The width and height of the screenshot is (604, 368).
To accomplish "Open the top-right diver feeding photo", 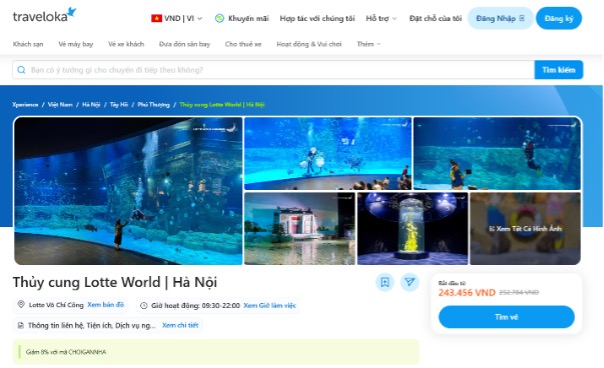I will tap(497, 153).
